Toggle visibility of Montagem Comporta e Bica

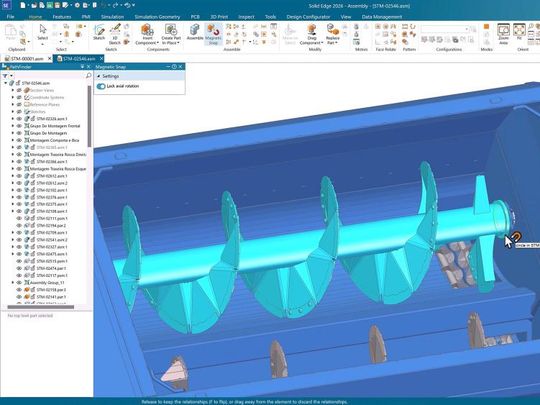tap(19, 140)
